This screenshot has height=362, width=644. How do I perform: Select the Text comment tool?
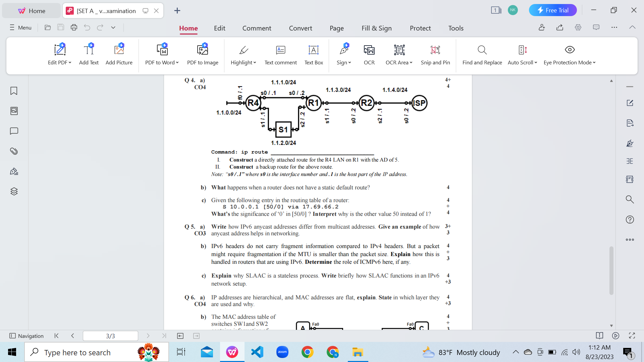[280, 54]
